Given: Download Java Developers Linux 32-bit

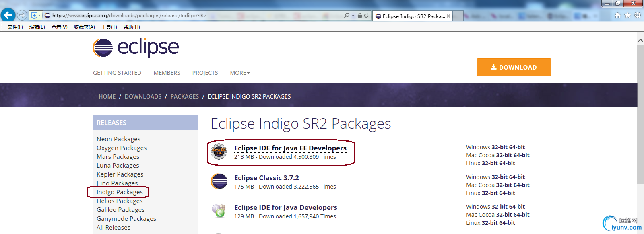Looking at the screenshot, I should pos(489,223).
